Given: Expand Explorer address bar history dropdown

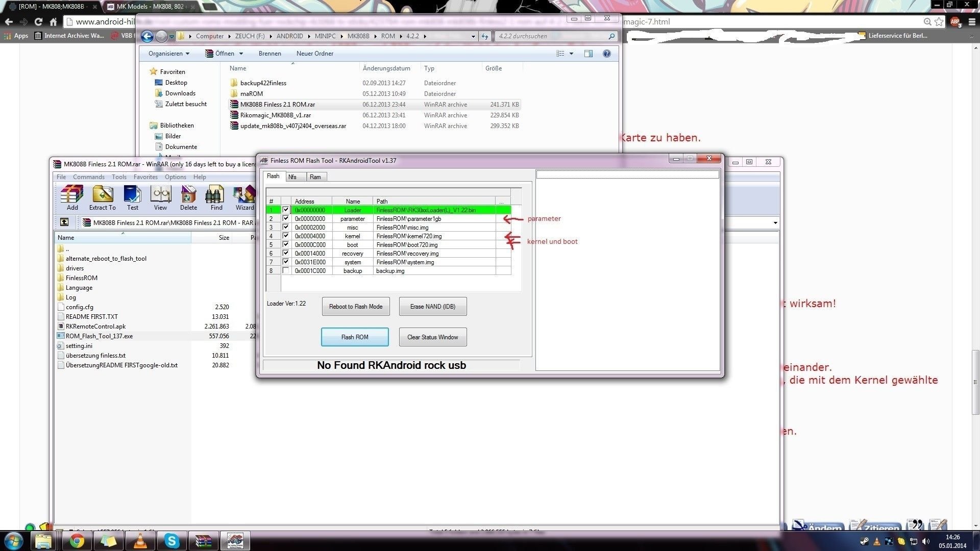Looking at the screenshot, I should pos(473,36).
